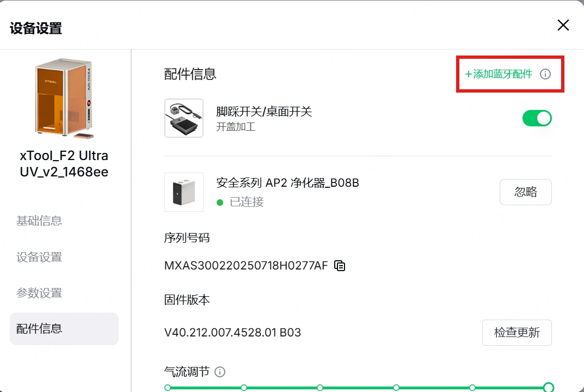The width and height of the screenshot is (584, 392).
Task: Click the info icon beside 添加蓝牙配件
Action: (x=545, y=74)
